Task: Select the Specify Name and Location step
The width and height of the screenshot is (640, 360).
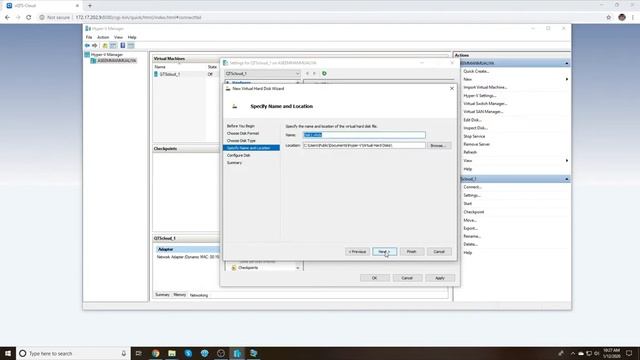Action: 251,148
